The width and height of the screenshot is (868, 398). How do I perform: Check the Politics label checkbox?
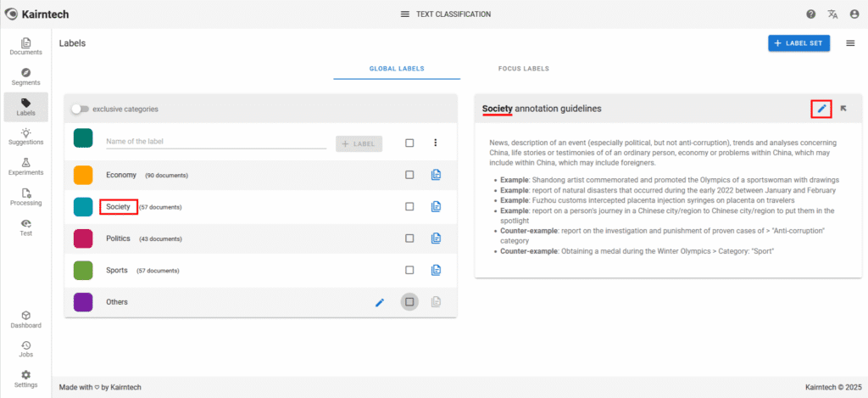(409, 238)
